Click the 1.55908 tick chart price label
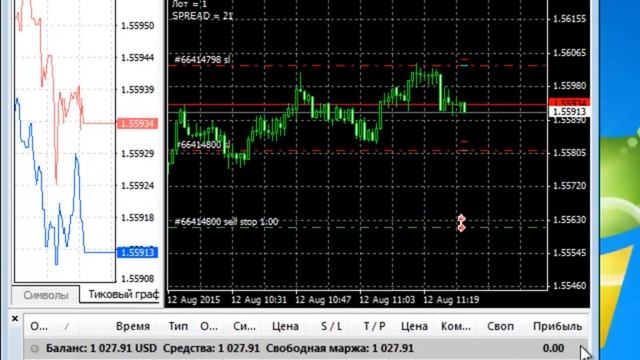This screenshot has height=360, width=640. 138,279
